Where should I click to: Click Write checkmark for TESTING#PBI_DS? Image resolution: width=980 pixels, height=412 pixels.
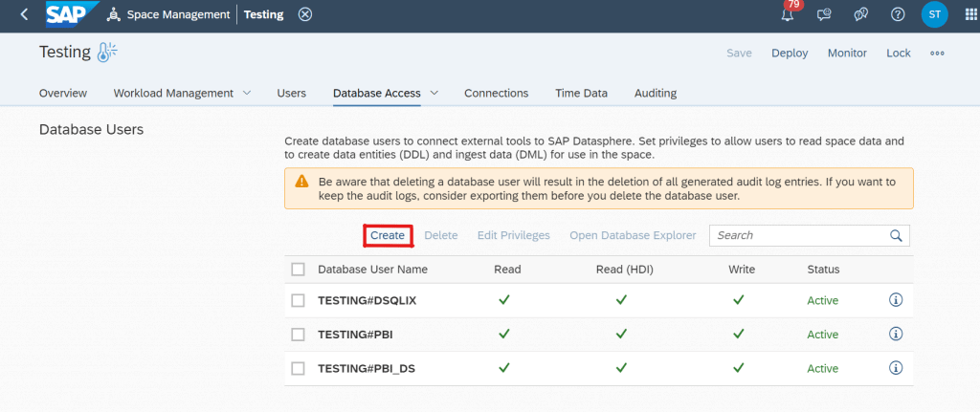tap(739, 368)
